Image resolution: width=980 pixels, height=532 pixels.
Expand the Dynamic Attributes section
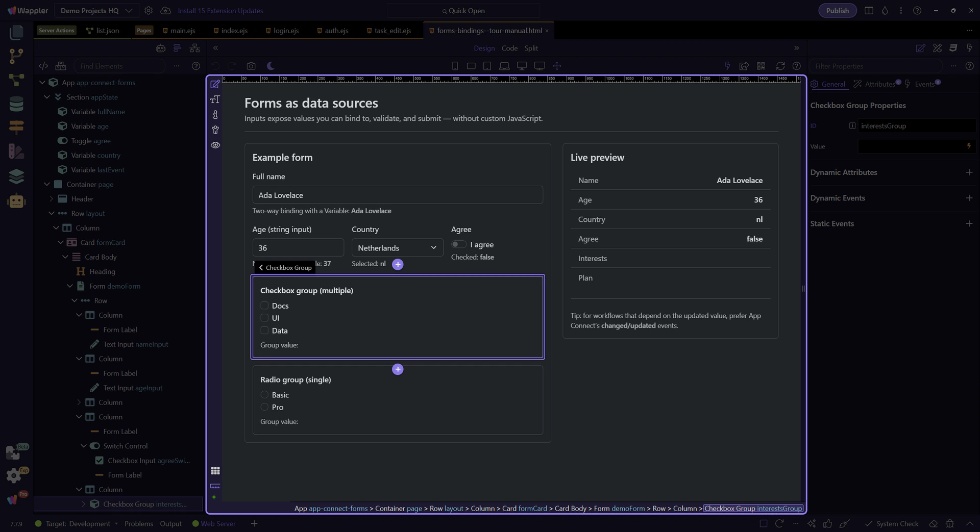(969, 172)
